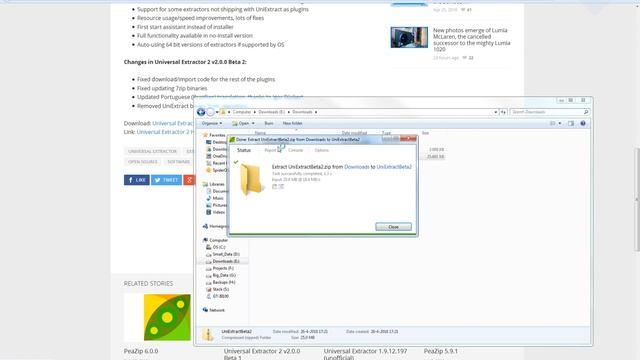Open the Lumia McLaren news headline
This screenshot has width=640, height=360.
(x=472, y=40)
